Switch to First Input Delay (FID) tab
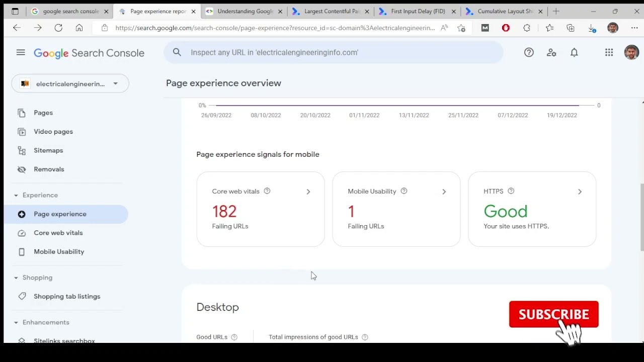 [x=418, y=11]
